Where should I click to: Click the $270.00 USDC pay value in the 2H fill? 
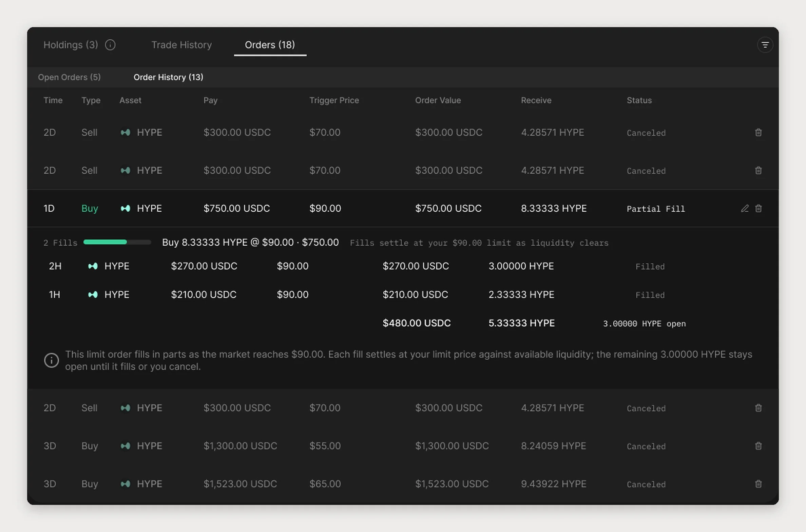coord(204,266)
